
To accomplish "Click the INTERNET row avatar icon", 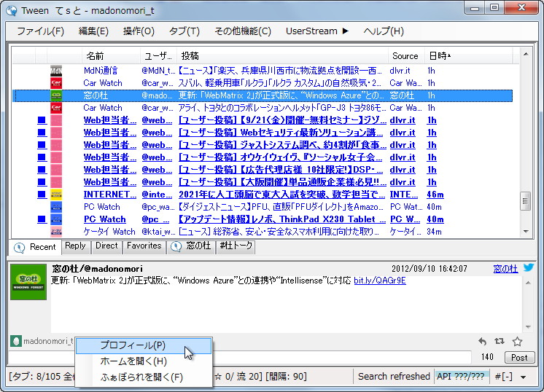I will 56,195.
